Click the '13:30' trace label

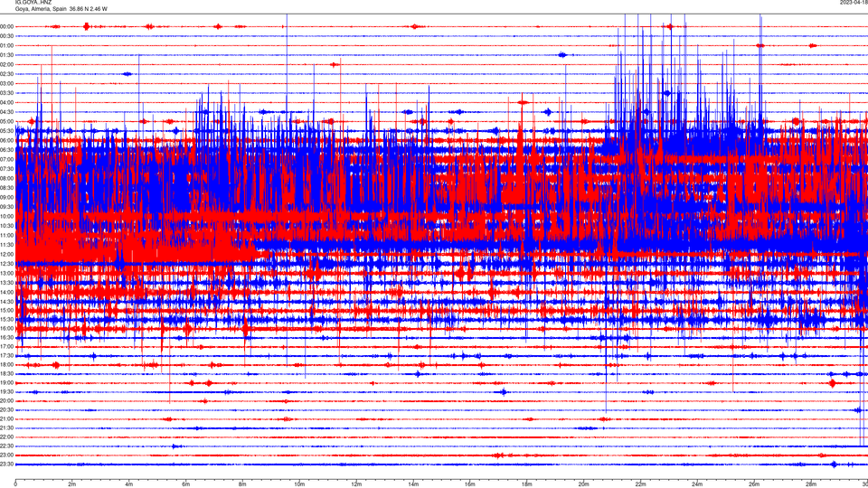click(x=6, y=283)
